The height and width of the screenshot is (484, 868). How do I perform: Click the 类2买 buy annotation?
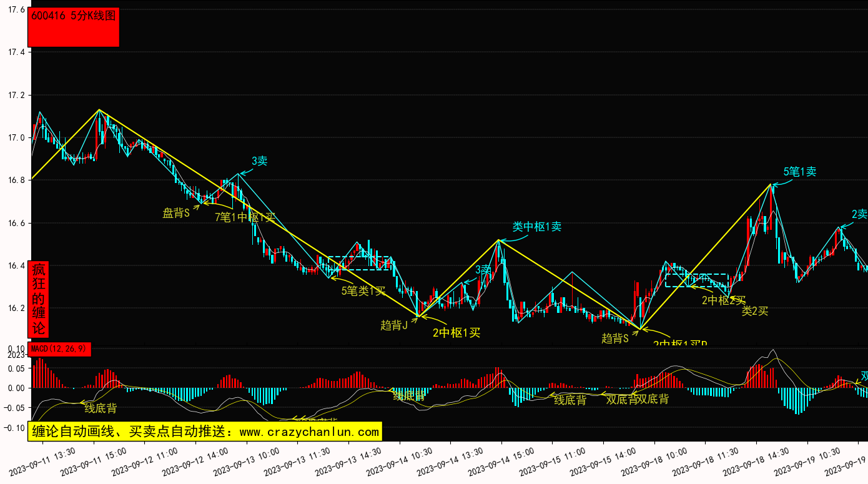point(754,311)
